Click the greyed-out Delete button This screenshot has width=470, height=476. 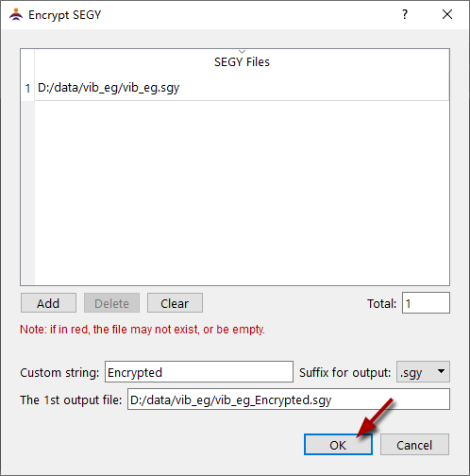[111, 303]
